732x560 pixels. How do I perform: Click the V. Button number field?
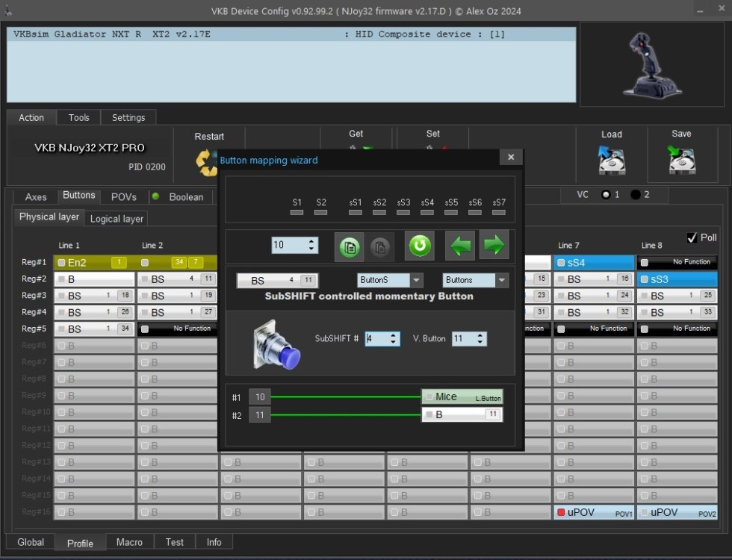point(462,339)
